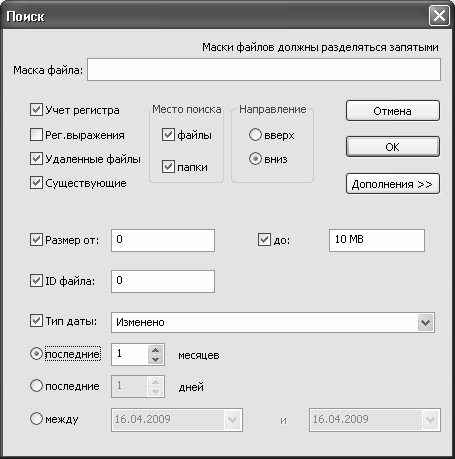The width and height of the screenshot is (455, 459).
Task: Click the Отмена button
Action: (393, 111)
